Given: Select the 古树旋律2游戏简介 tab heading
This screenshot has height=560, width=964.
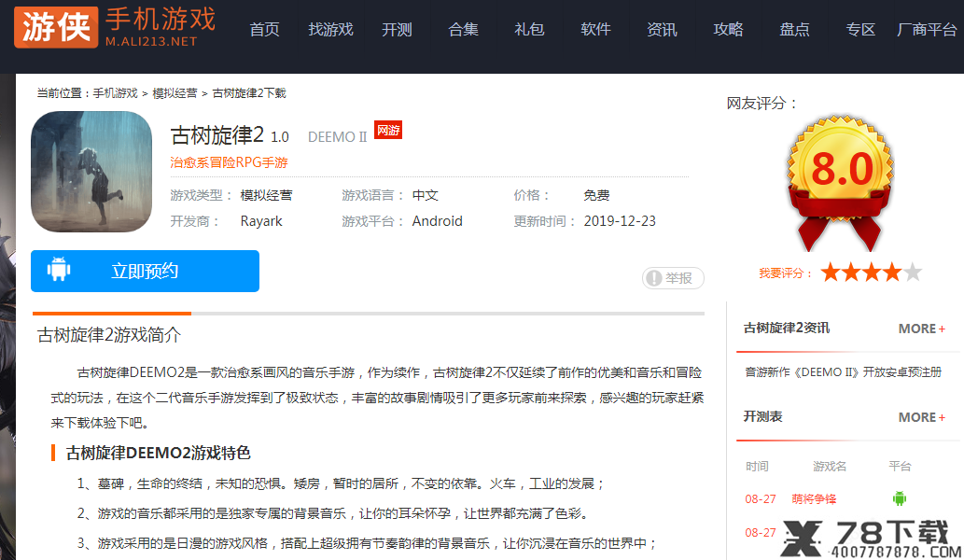Looking at the screenshot, I should (x=109, y=335).
